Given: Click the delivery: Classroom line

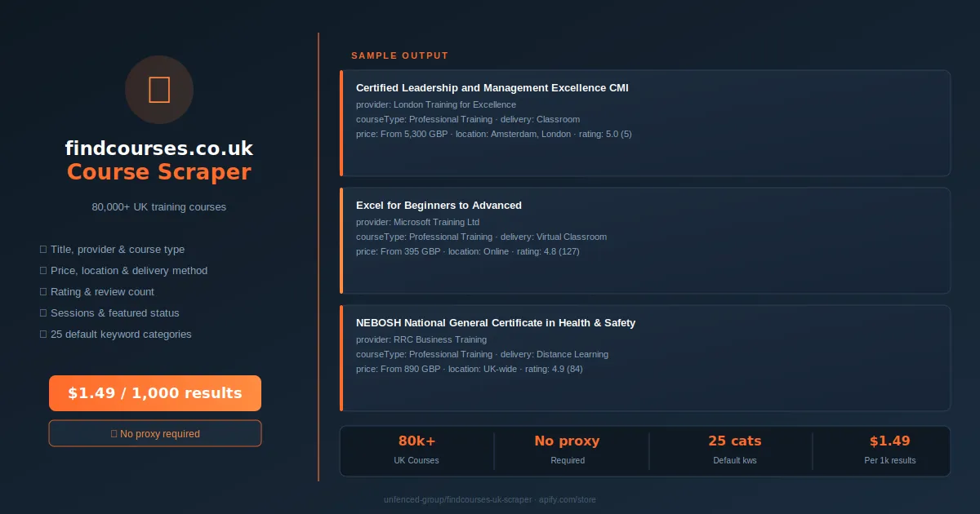Looking at the screenshot, I should click(468, 119).
